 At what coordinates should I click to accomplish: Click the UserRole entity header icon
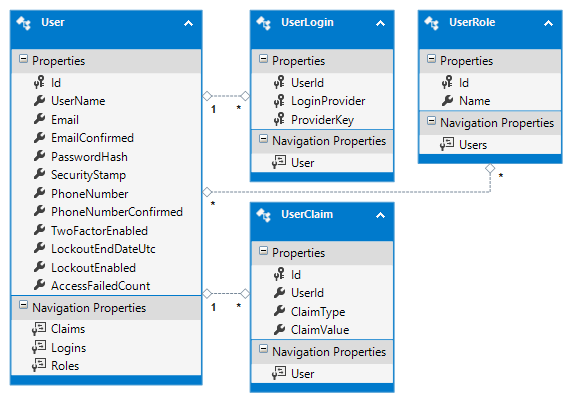[432, 23]
